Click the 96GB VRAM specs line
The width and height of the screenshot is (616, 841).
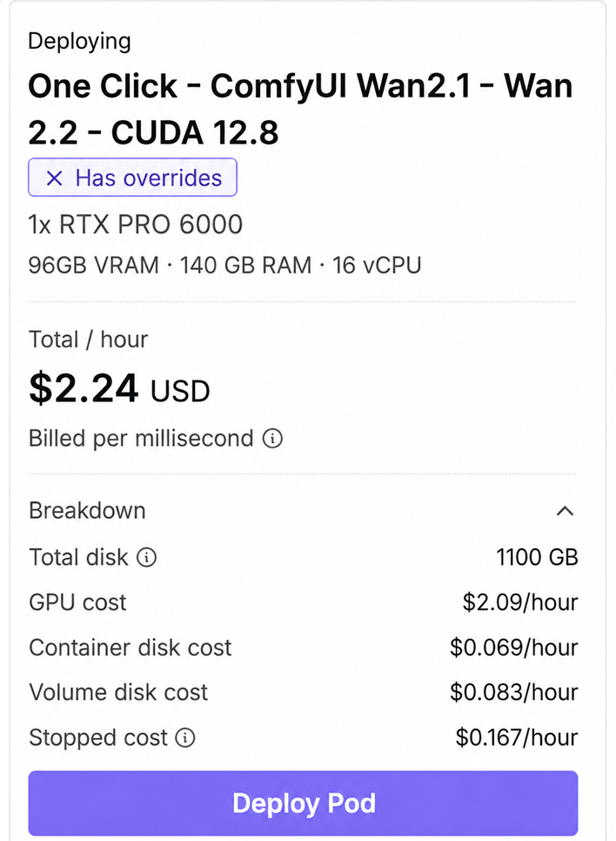click(224, 266)
